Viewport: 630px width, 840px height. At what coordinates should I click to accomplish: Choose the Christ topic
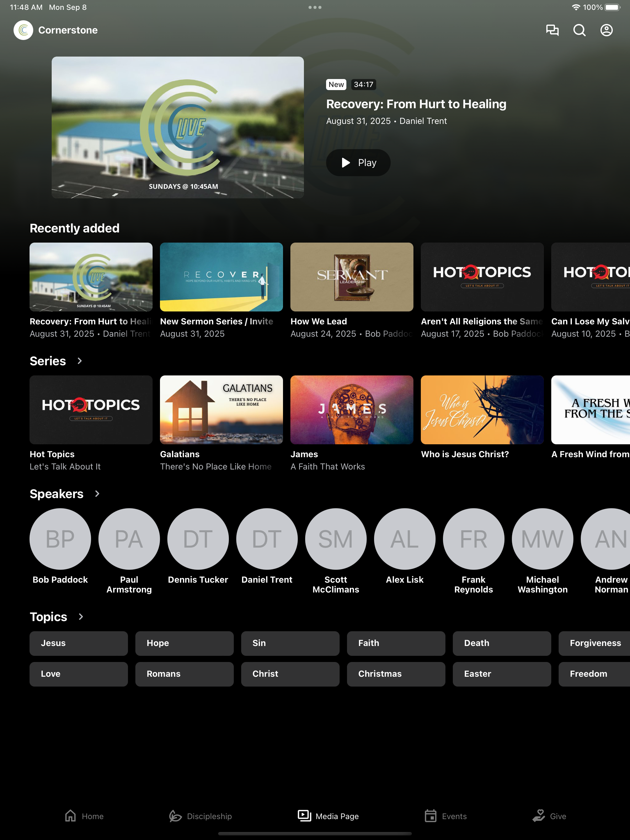(290, 674)
